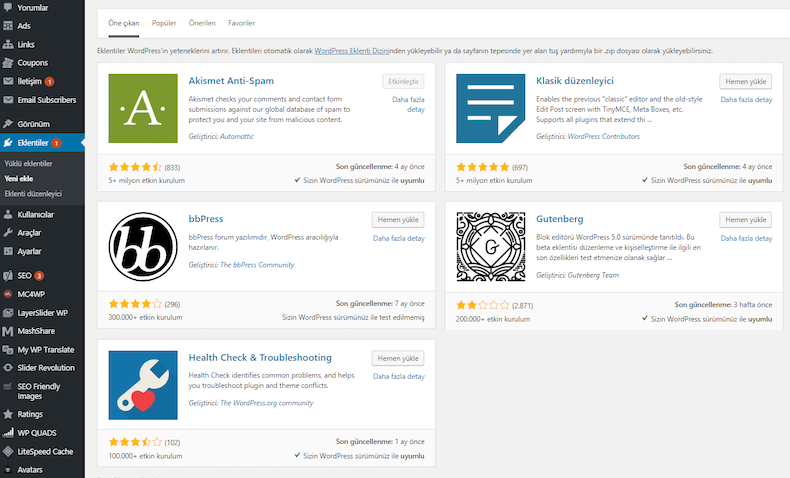Viewport: 790px width, 478px height.
Task: Click the Email Subscribers icon
Action: (8, 100)
